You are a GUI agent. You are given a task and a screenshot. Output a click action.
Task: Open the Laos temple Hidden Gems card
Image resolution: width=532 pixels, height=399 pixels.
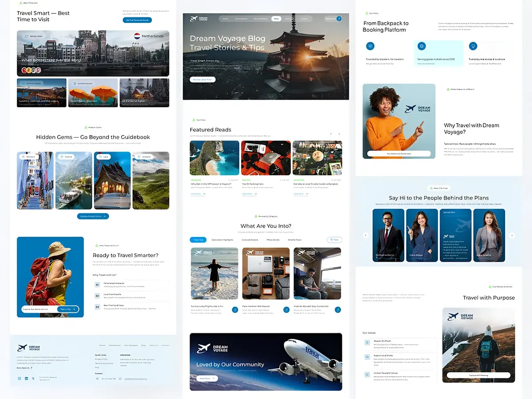(x=112, y=180)
